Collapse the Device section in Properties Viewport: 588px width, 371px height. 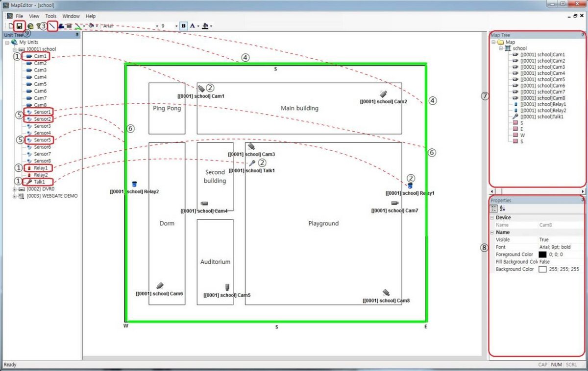(491, 217)
